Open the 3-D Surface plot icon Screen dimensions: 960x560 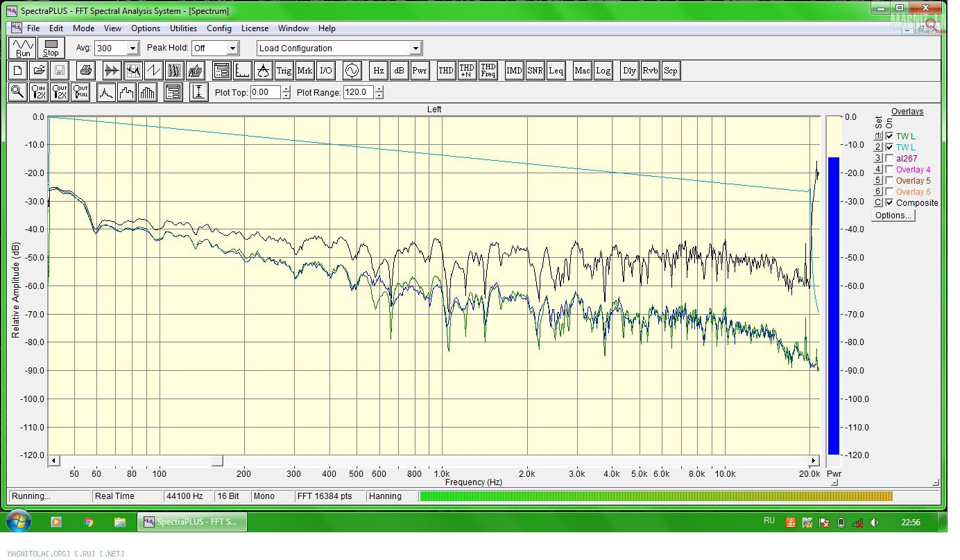click(x=196, y=71)
